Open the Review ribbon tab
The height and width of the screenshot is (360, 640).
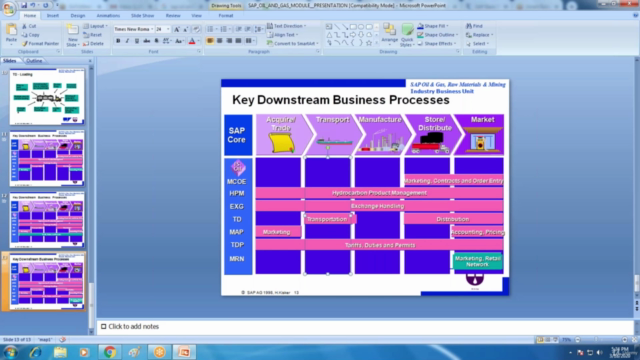pos(173,16)
